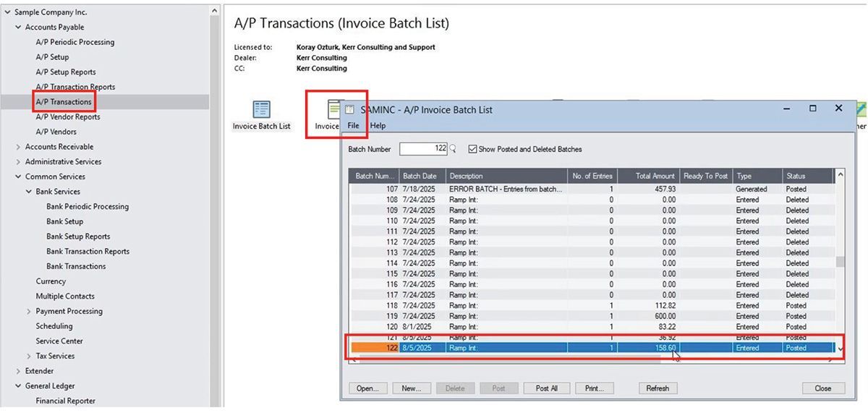Expand the Tax Services node

[x=29, y=356]
